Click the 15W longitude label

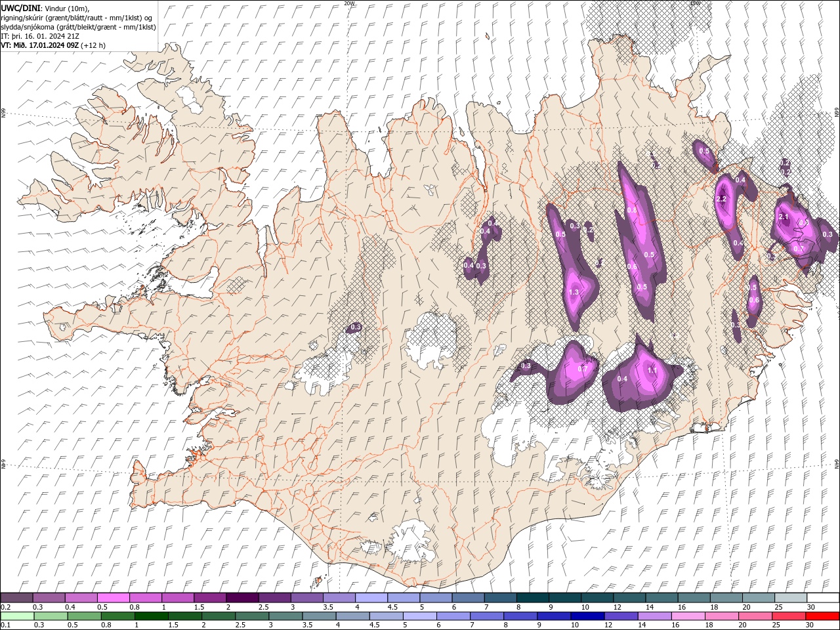coord(695,3)
